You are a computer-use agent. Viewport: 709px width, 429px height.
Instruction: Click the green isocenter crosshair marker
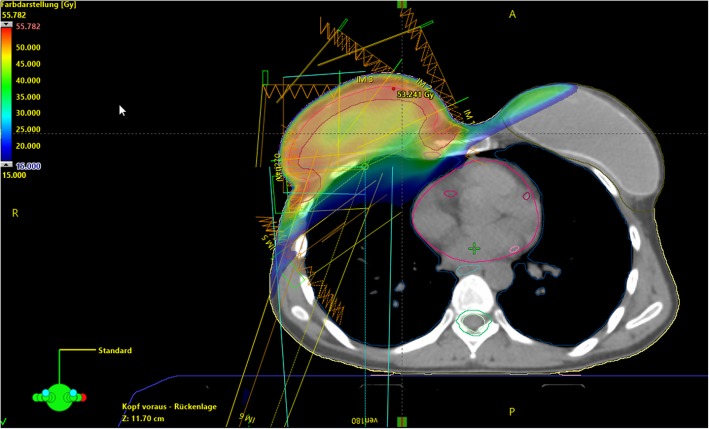tap(474, 248)
